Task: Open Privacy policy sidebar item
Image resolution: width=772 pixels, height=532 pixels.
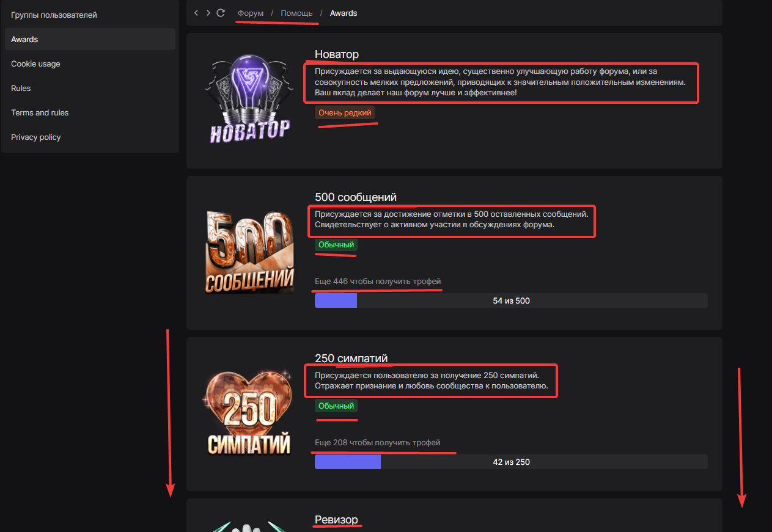Action: [x=89, y=137]
